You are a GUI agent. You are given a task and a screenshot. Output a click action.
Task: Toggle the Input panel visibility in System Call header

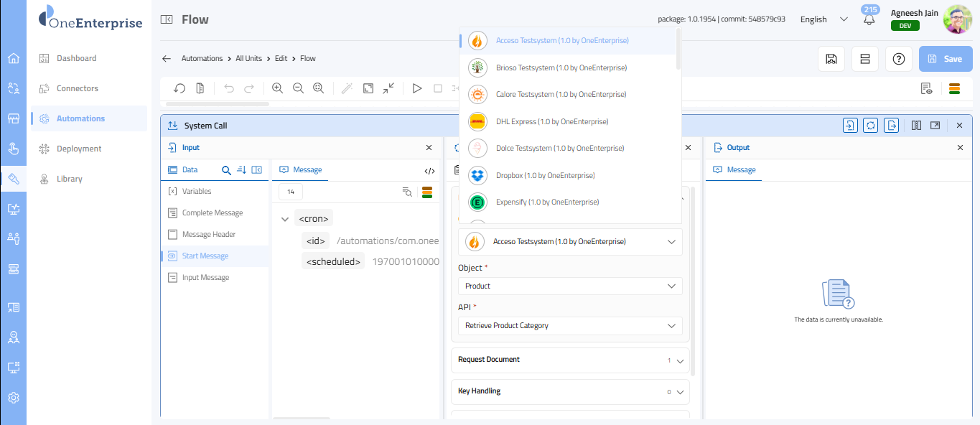point(850,126)
